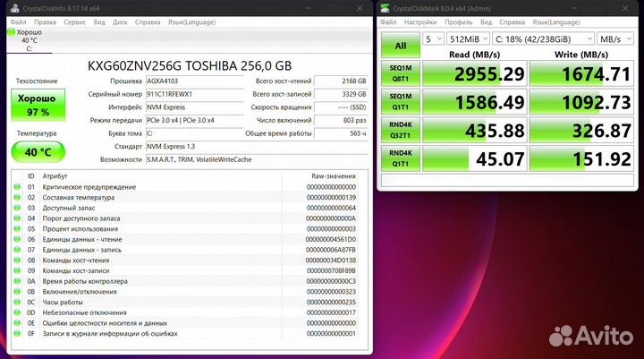Open Язык(Language) menu in CrystalDiskInfo
Screen dimensions: 644x359
[191, 22]
